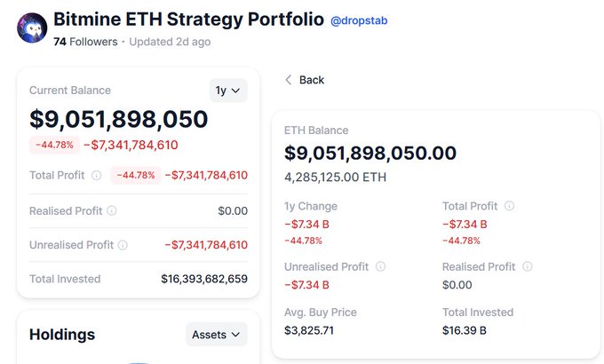
Task: Open the @dropstab profile link
Action: click(x=359, y=20)
